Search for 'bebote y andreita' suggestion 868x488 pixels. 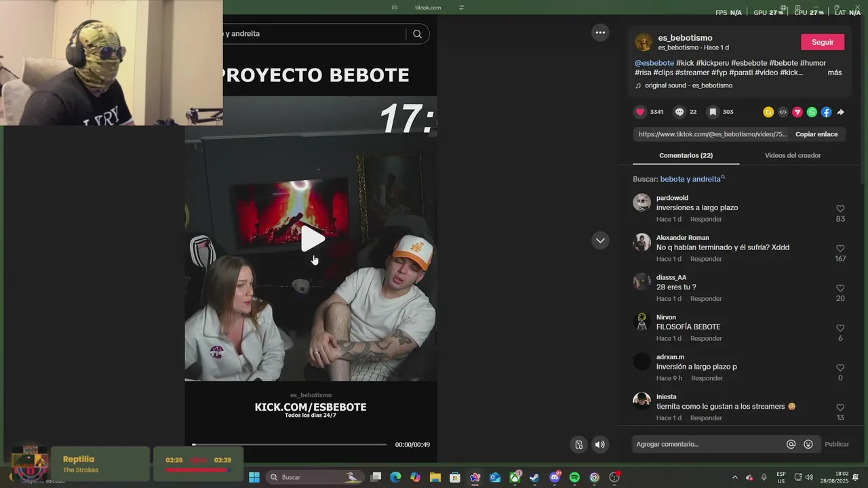coord(690,179)
